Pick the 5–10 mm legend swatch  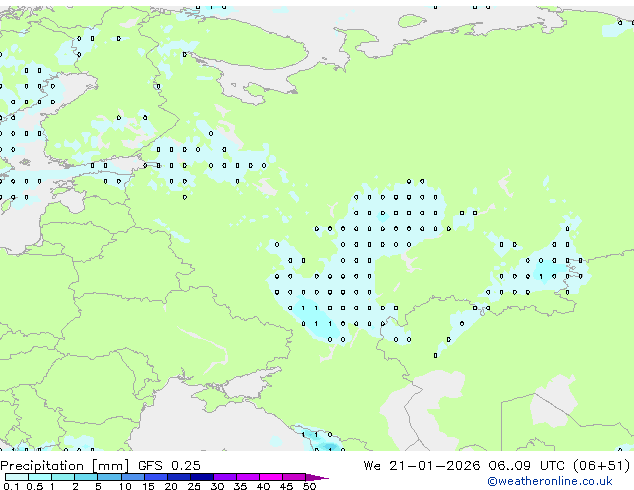click(x=110, y=477)
